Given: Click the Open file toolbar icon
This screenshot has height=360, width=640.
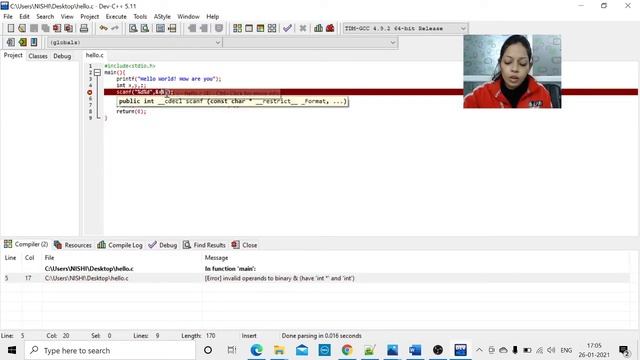Looking at the screenshot, I should [22, 28].
